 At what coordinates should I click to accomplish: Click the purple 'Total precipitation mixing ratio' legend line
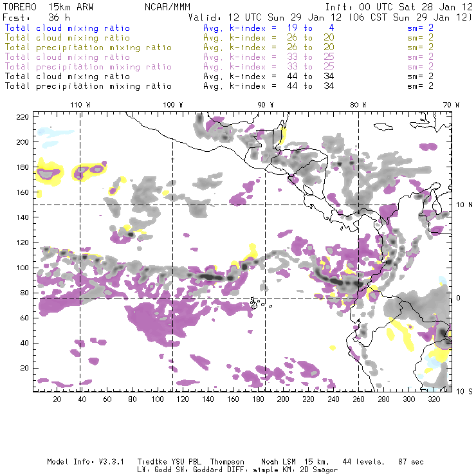tap(88, 67)
